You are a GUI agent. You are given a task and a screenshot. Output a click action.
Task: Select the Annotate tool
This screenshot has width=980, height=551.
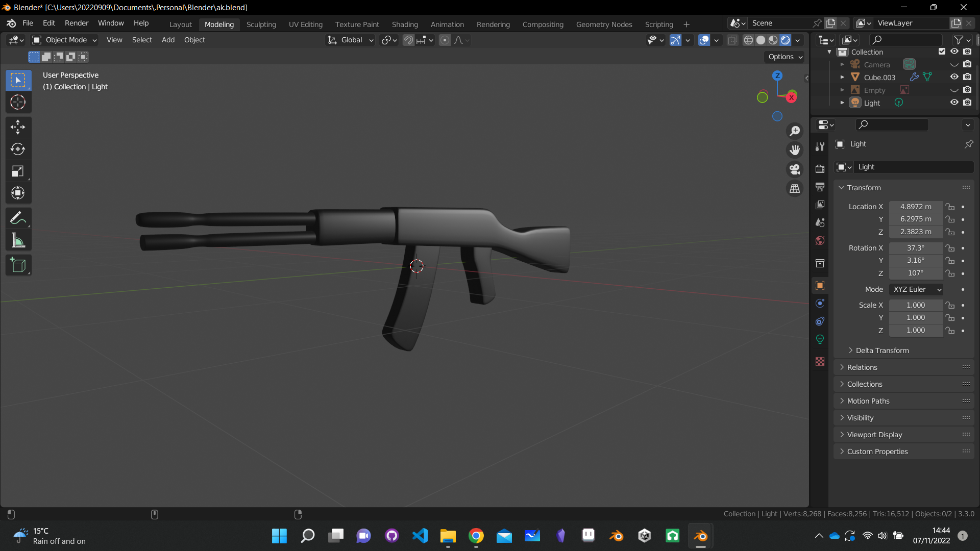(x=18, y=218)
